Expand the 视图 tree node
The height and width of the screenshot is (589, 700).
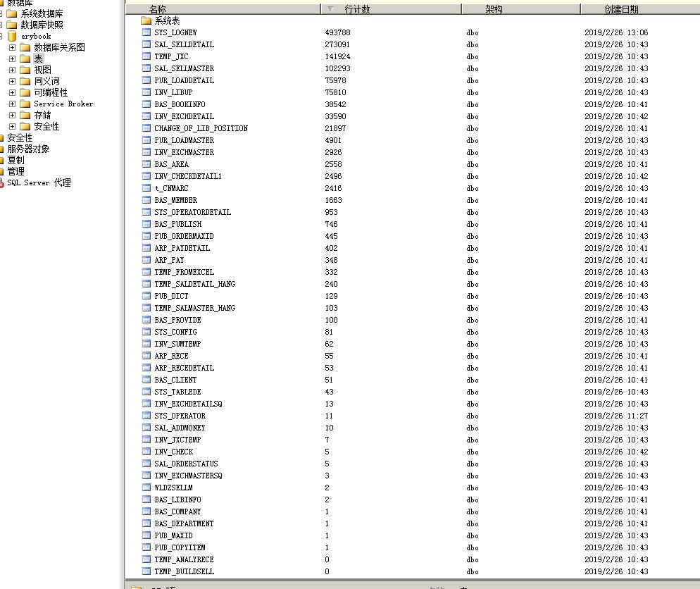[x=12, y=70]
